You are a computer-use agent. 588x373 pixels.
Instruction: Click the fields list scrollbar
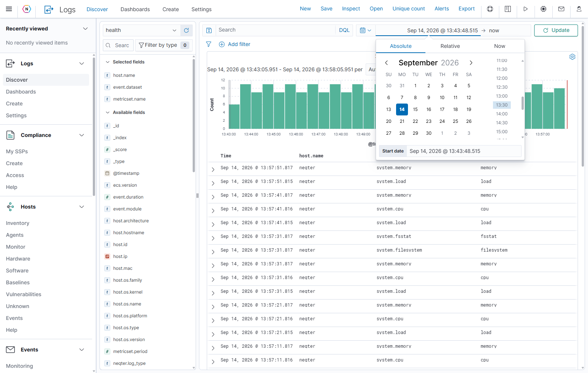click(x=194, y=115)
